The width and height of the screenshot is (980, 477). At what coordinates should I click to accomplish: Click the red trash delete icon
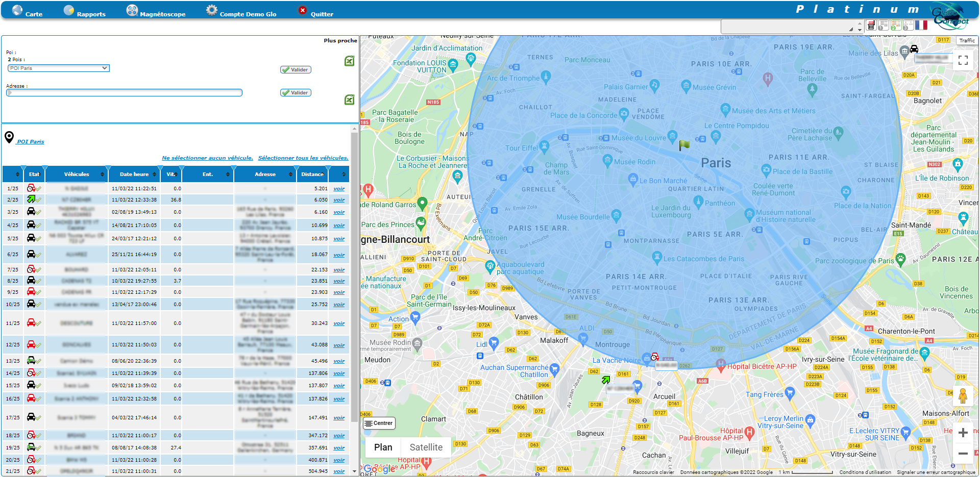[x=871, y=26]
